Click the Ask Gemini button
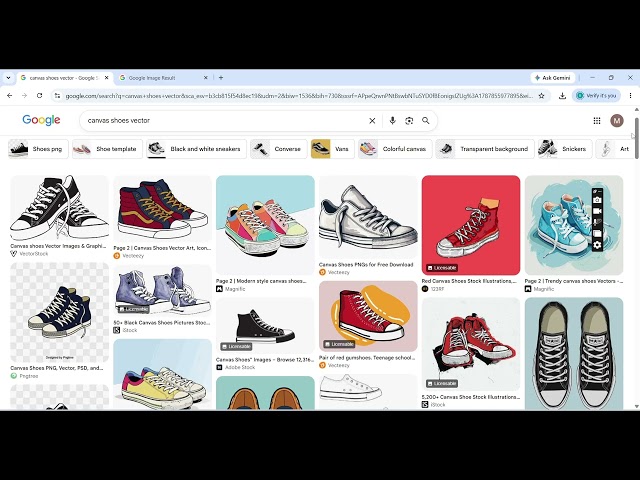The height and width of the screenshot is (480, 640). click(553, 78)
